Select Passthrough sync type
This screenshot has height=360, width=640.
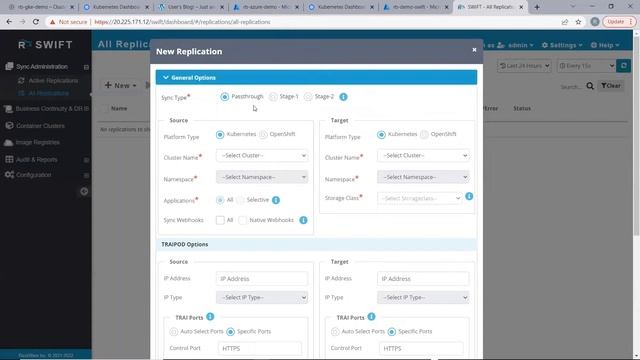tap(224, 97)
